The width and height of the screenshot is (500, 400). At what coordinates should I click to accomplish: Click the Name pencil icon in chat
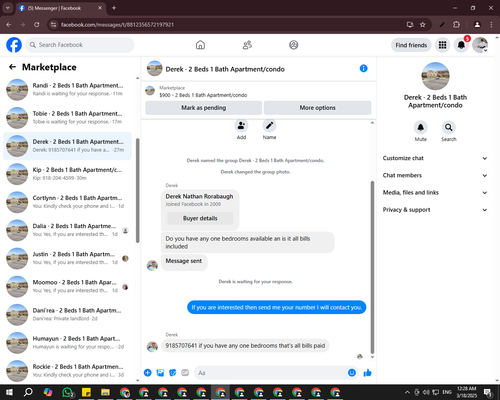tap(269, 126)
